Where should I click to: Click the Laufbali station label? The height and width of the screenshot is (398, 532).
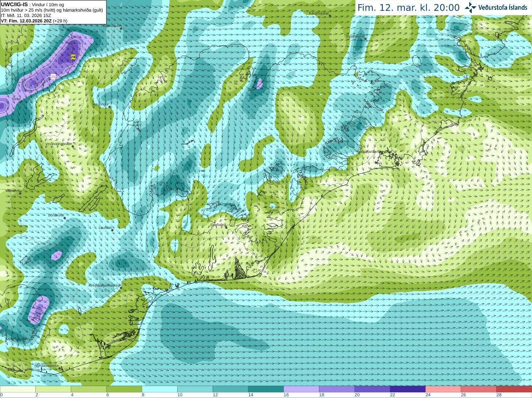[105, 228]
